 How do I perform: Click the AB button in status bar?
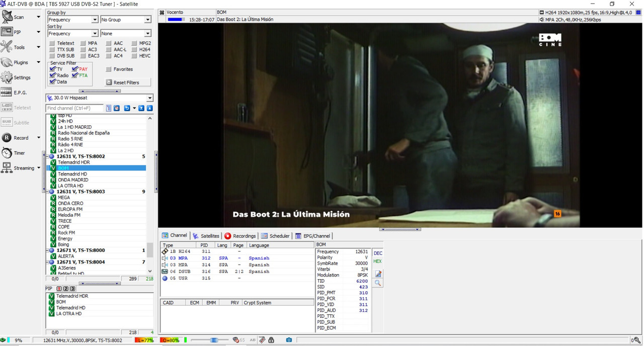(253, 340)
